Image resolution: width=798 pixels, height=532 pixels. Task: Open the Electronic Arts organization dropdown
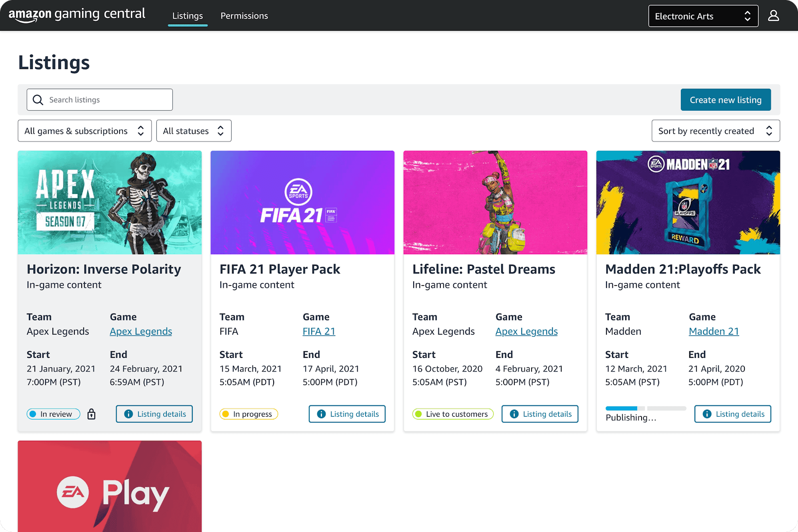point(703,16)
